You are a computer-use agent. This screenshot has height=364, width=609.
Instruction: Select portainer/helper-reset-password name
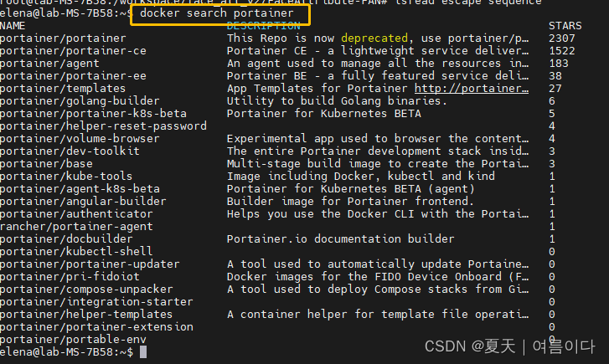[103, 126]
